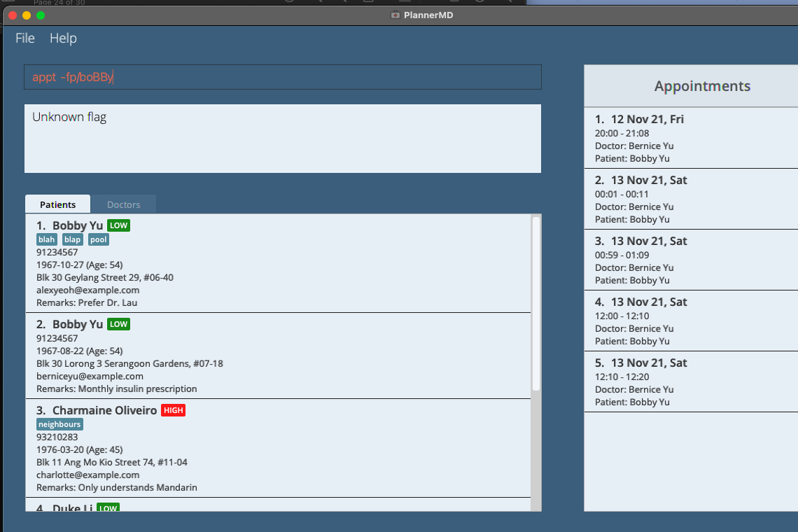Click the PlannerMD icon in title bar
Screen dimensions: 798x532
click(x=395, y=15)
